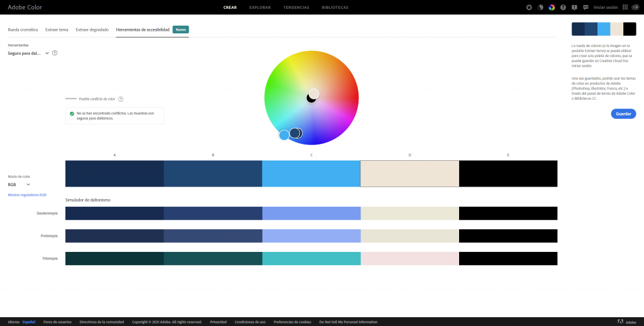This screenshot has width=644, height=326.
Task: Click Deuteranopia simulated sky blue swatch
Action: point(311,213)
